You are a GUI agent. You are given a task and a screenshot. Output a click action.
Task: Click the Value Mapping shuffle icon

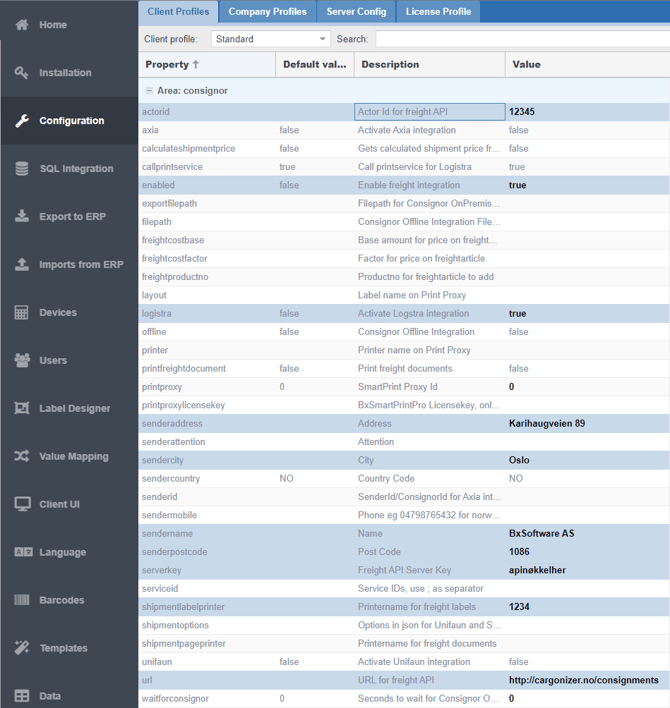[22, 456]
